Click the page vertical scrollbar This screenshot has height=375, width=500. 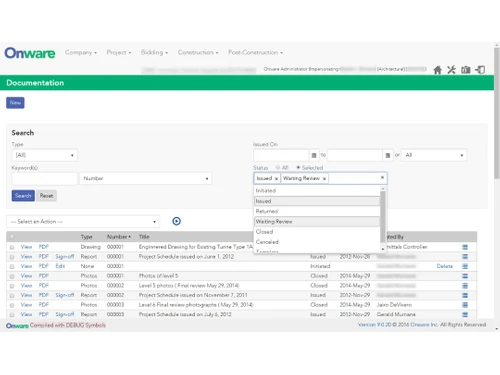click(497, 113)
